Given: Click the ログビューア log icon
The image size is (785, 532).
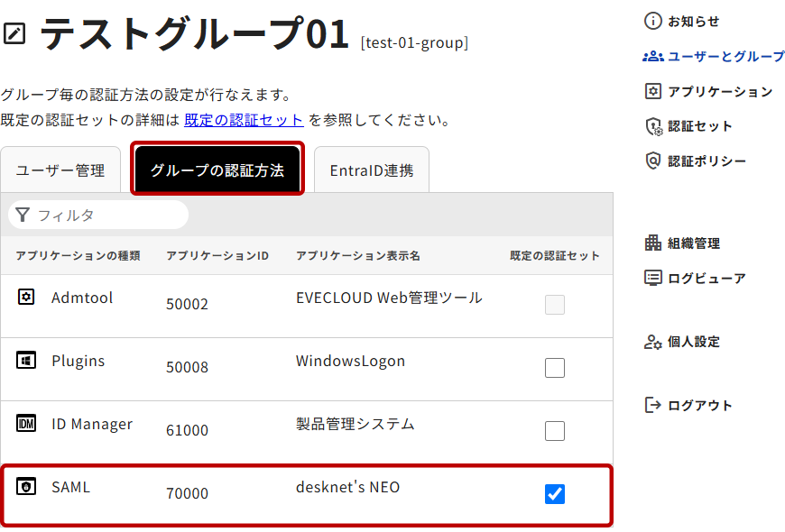Looking at the screenshot, I should tap(653, 278).
